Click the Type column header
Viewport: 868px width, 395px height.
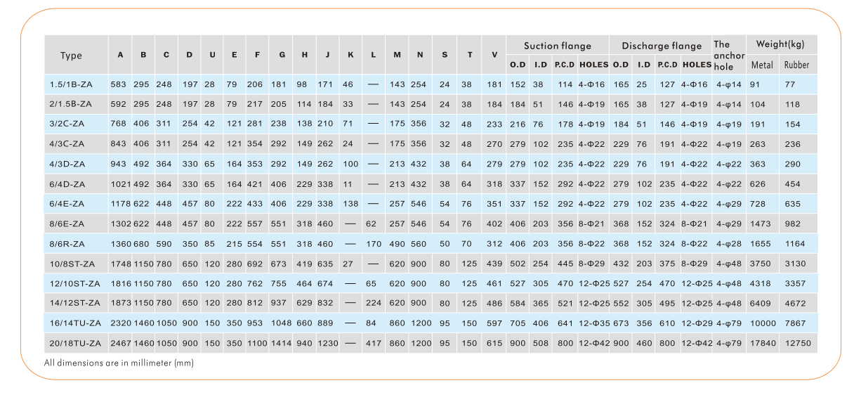(71, 56)
